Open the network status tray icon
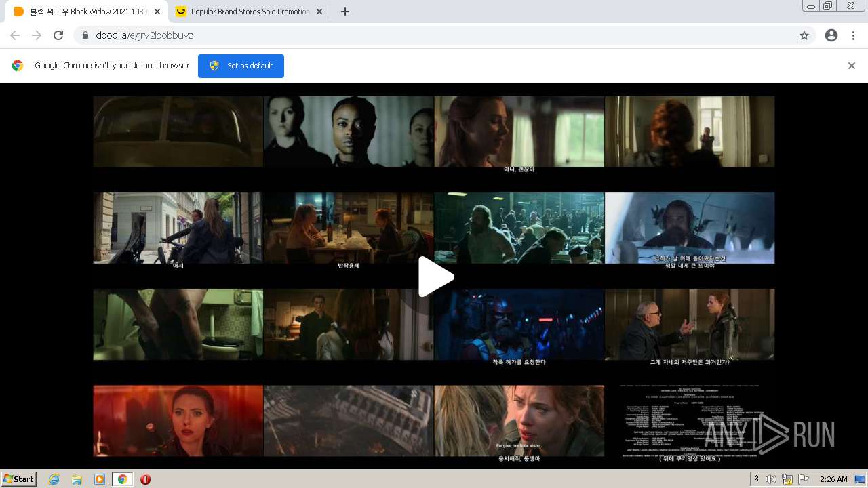This screenshot has height=488, width=868. click(787, 479)
